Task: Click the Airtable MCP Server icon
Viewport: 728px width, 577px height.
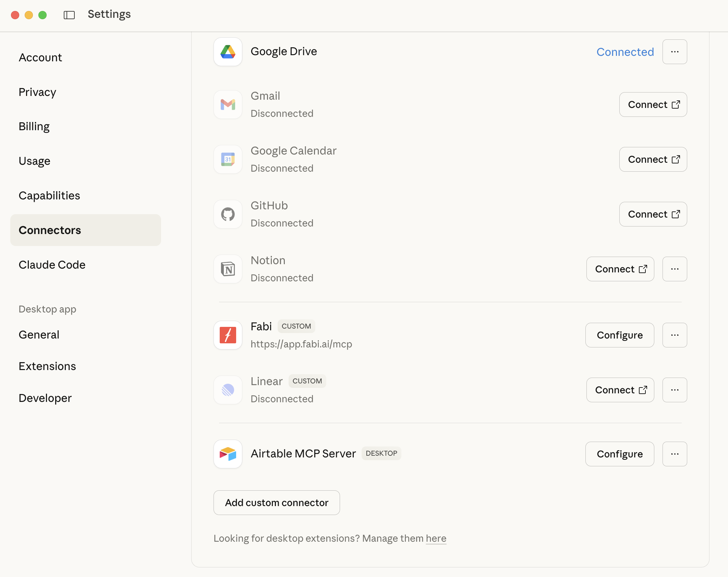Action: click(228, 454)
